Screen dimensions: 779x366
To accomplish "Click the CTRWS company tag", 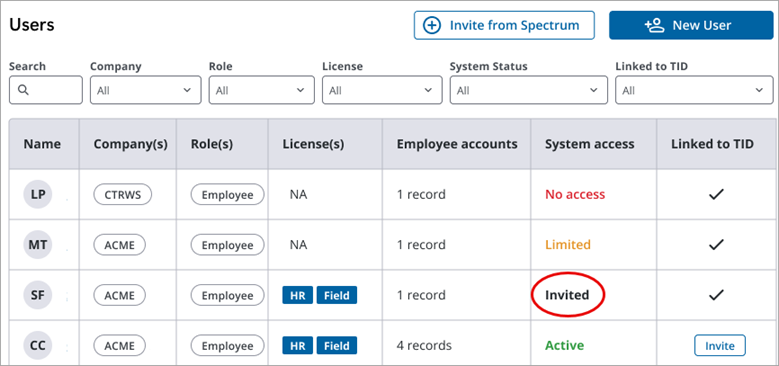I will [x=123, y=195].
